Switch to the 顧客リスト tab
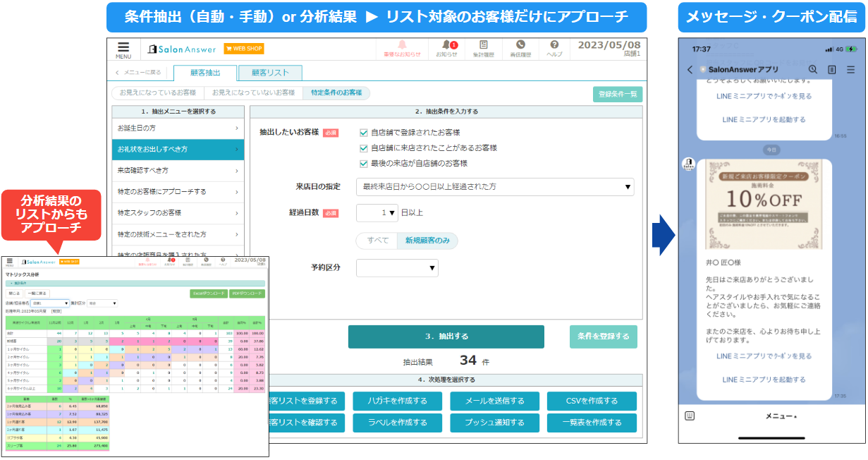 (269, 73)
